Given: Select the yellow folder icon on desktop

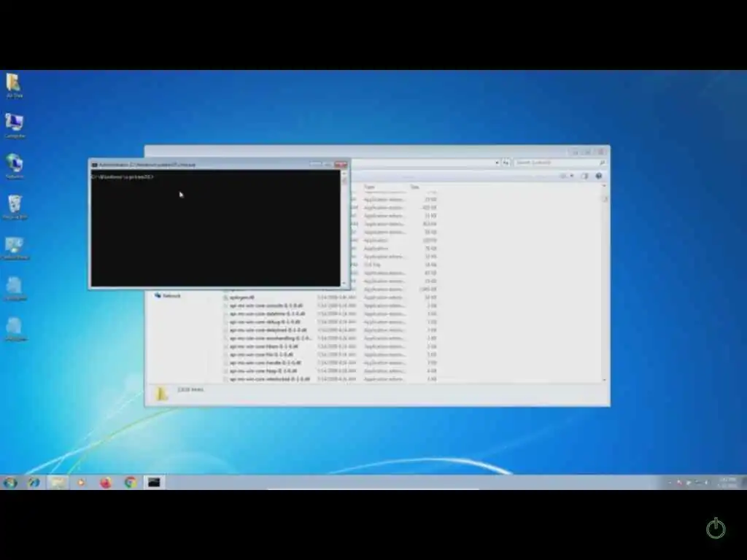Looking at the screenshot, I should 15,86.
